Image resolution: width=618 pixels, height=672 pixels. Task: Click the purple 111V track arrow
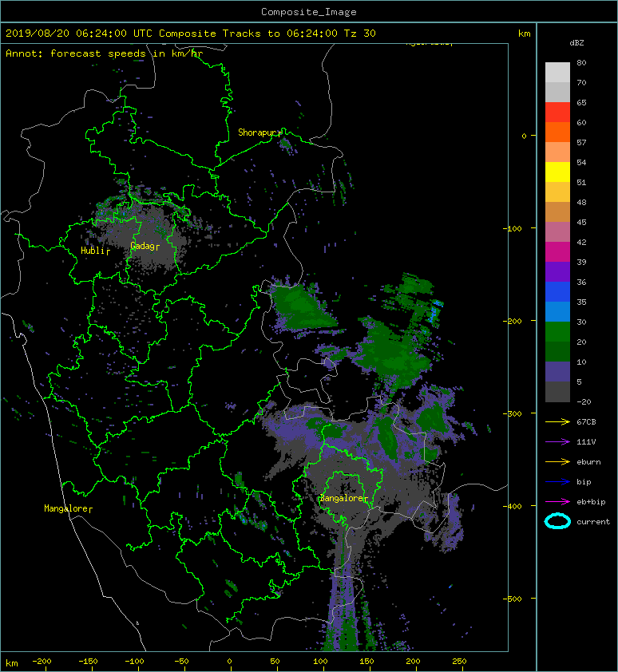(x=557, y=442)
